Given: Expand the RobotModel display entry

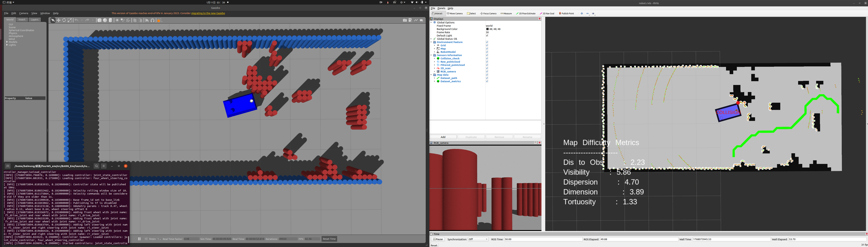Looking at the screenshot, I should [x=434, y=52].
